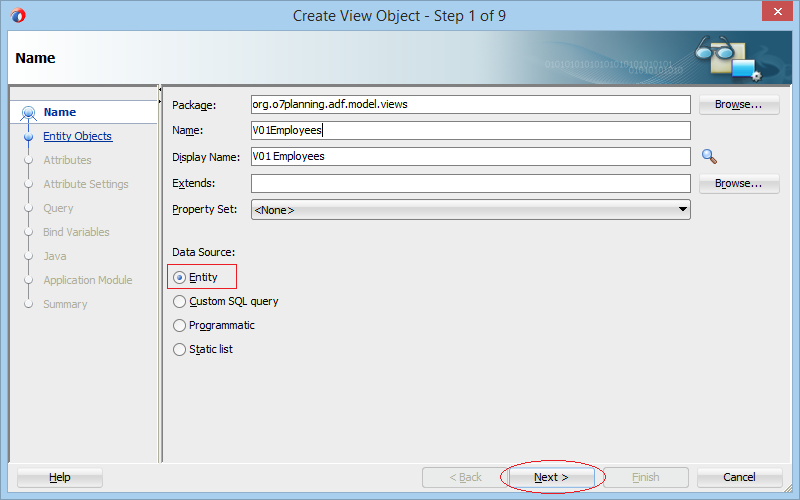Click the Java step label

[55, 256]
